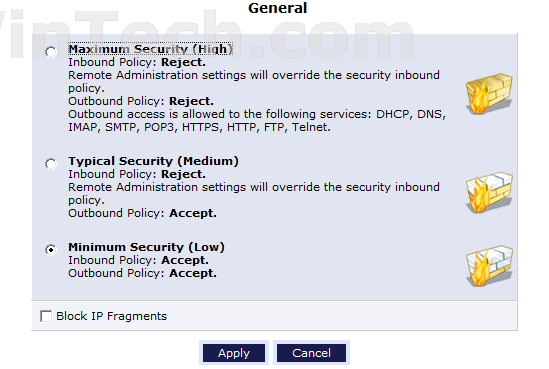The width and height of the screenshot is (549, 369).
Task: Click the firewall icon beside Minimum Security
Action: pos(489,266)
